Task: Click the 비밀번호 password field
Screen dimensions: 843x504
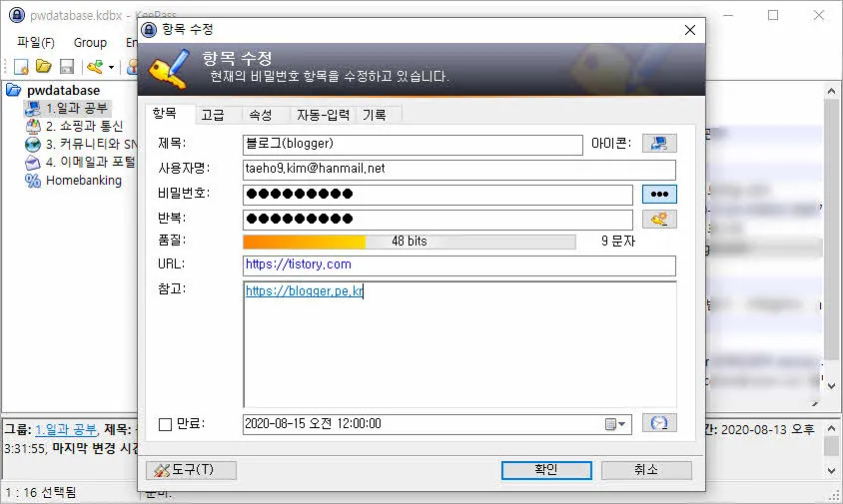Action: (437, 195)
